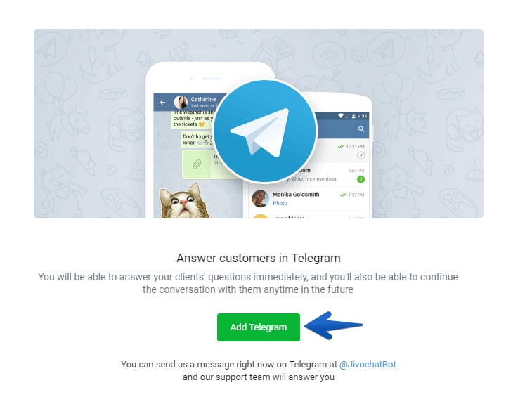Click the green unread badge showing 2
The image size is (532, 411).
click(x=361, y=179)
